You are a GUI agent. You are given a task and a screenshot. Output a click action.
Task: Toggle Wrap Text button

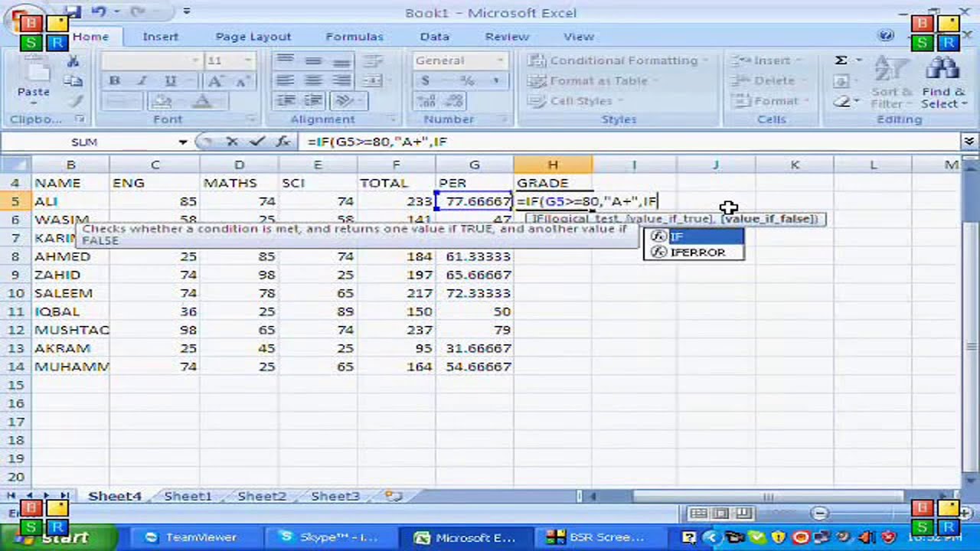(x=373, y=60)
